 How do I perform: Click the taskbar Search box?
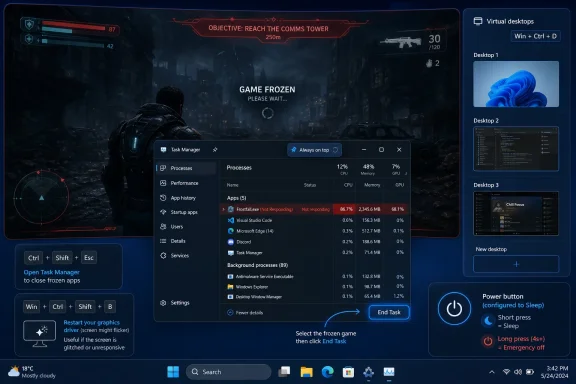[228, 372]
